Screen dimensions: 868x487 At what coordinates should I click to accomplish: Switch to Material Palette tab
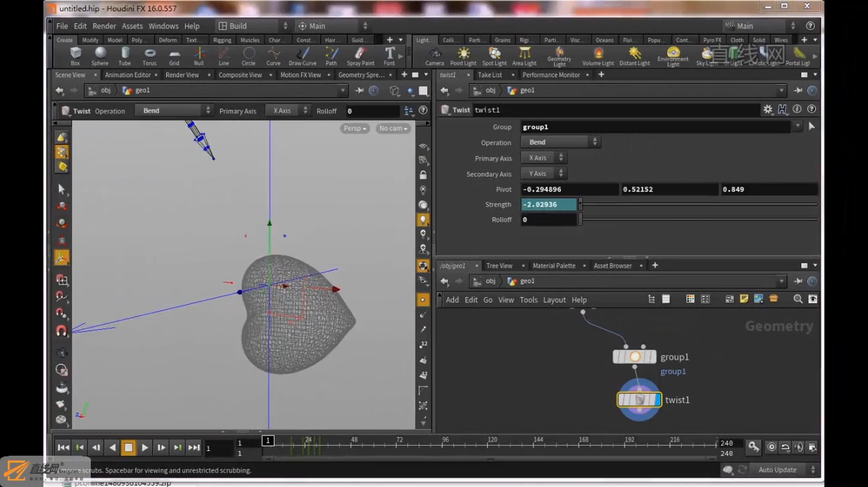point(554,266)
